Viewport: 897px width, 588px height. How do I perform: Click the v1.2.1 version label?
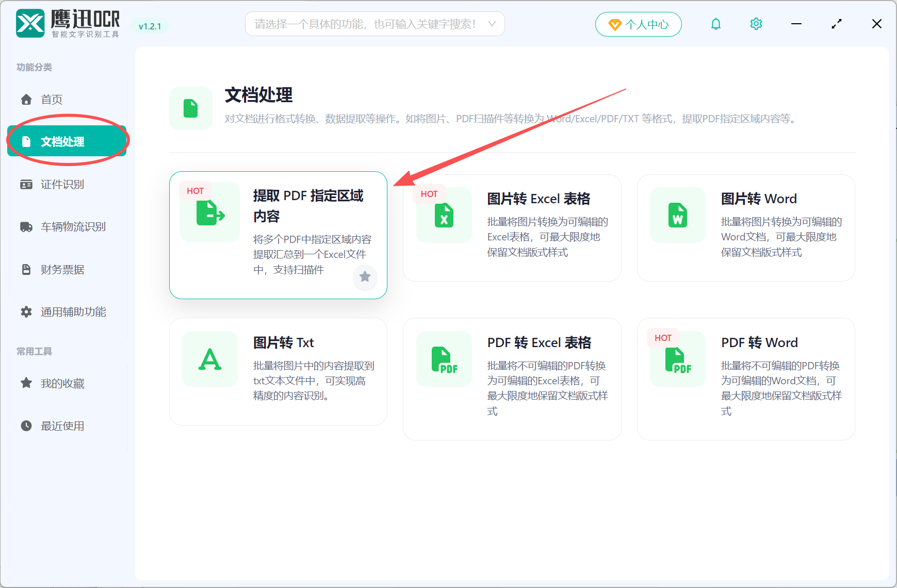pos(150,26)
